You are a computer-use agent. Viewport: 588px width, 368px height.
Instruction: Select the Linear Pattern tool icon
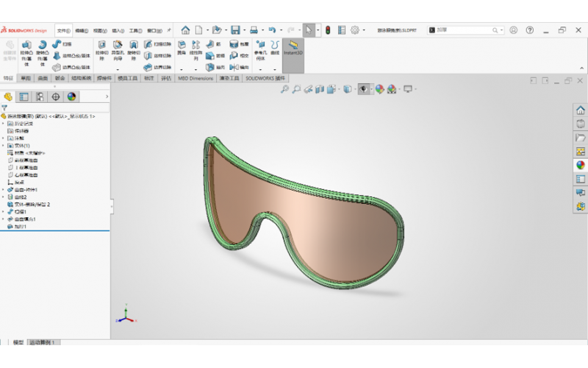click(x=196, y=45)
